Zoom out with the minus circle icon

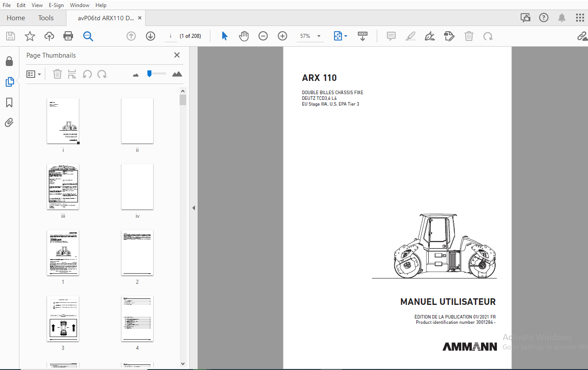[263, 36]
